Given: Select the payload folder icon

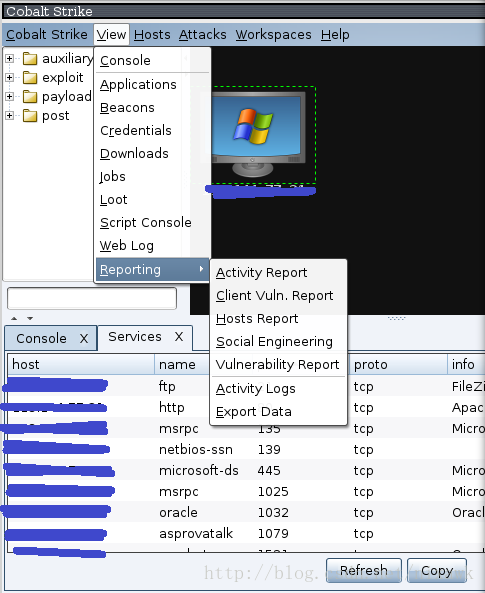Looking at the screenshot, I should tap(30, 96).
